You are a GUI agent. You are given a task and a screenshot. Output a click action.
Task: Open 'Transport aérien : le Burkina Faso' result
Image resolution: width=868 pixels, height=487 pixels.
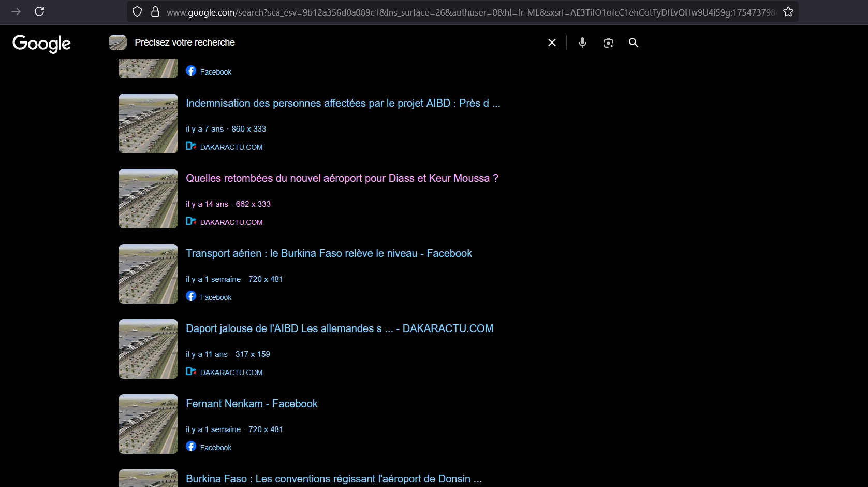tap(329, 253)
